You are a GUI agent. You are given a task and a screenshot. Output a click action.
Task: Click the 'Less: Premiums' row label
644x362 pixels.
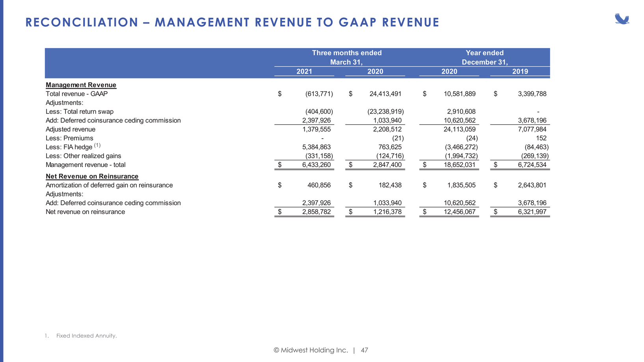pos(69,138)
